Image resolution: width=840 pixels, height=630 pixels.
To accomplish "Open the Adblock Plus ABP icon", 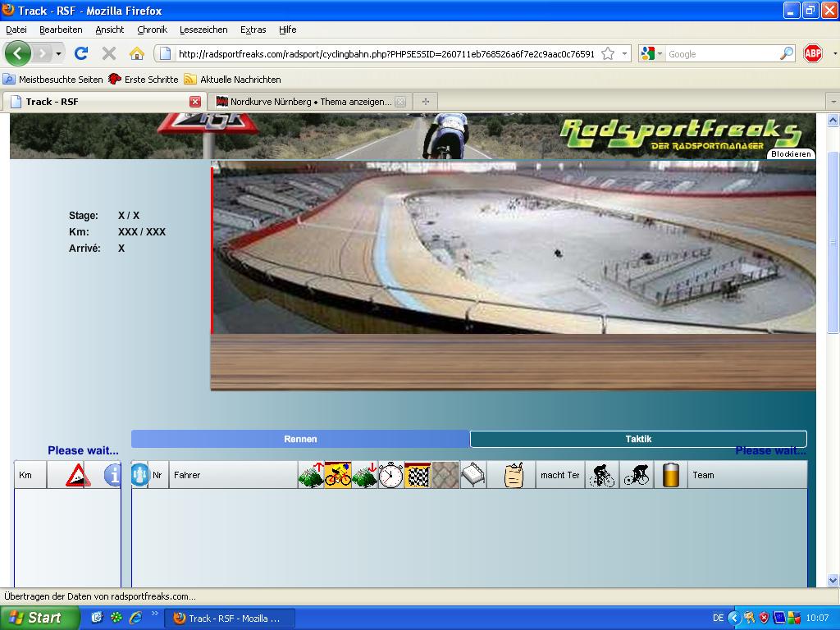I will (x=813, y=53).
